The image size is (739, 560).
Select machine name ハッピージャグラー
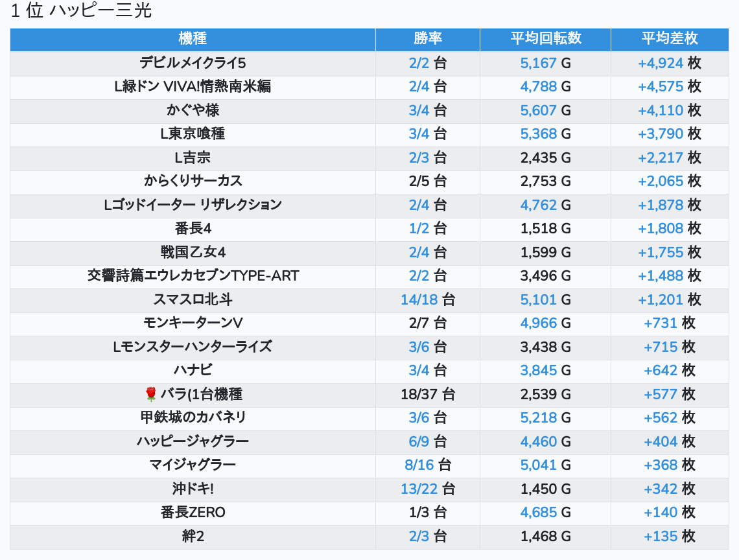point(193,441)
